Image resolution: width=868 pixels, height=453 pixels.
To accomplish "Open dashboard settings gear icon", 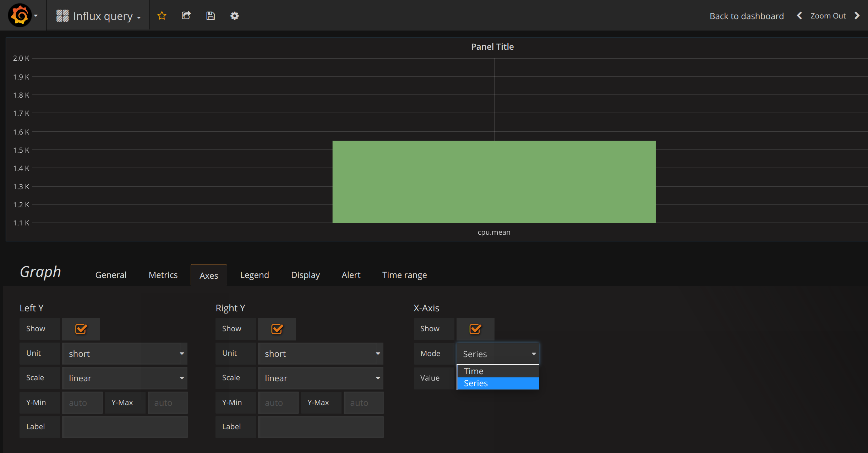I will 234,16.
